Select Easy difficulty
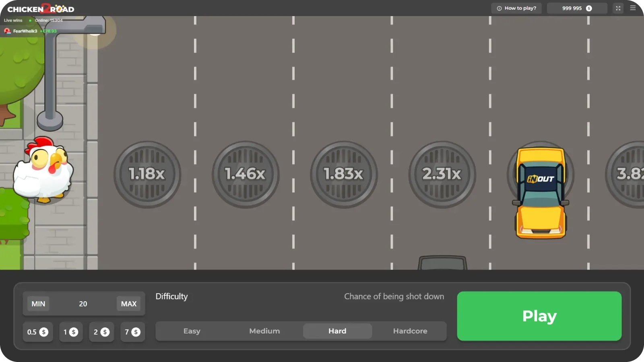 [x=192, y=331]
